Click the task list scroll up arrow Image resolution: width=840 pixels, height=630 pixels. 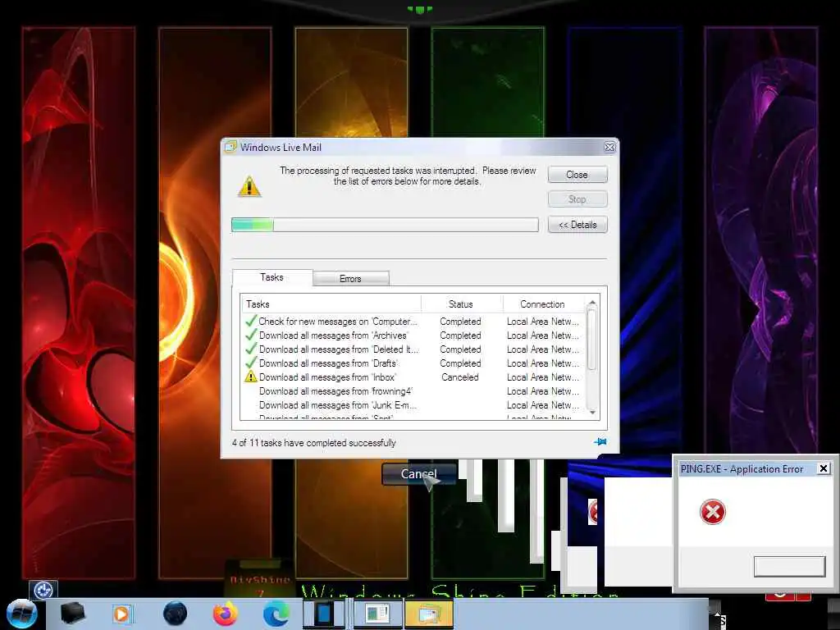tap(592, 303)
